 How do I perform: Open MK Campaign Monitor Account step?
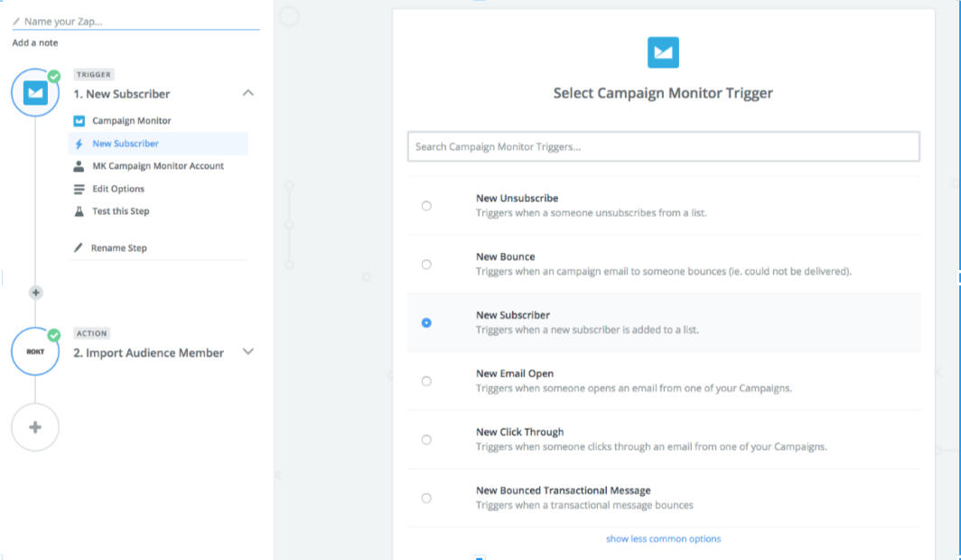pos(158,166)
